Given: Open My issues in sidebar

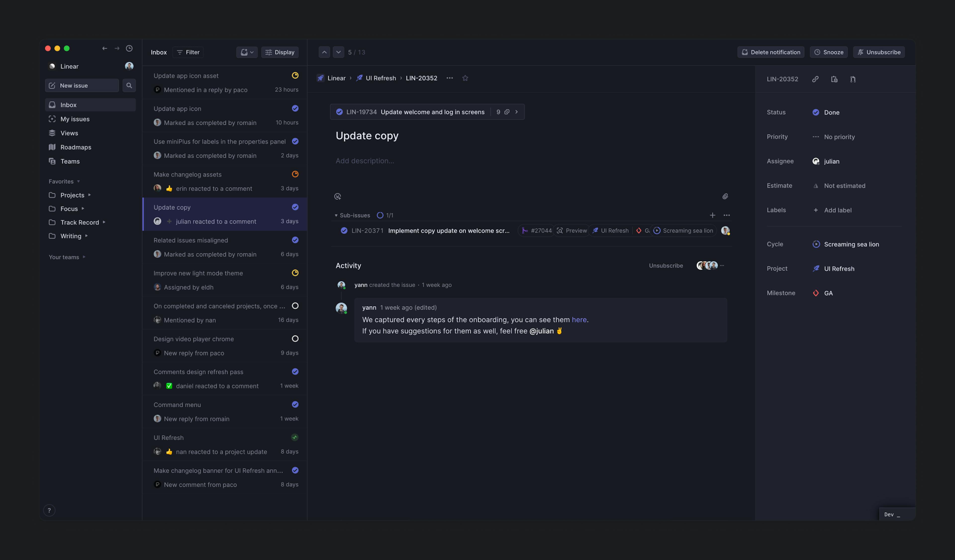Looking at the screenshot, I should [x=90, y=119].
